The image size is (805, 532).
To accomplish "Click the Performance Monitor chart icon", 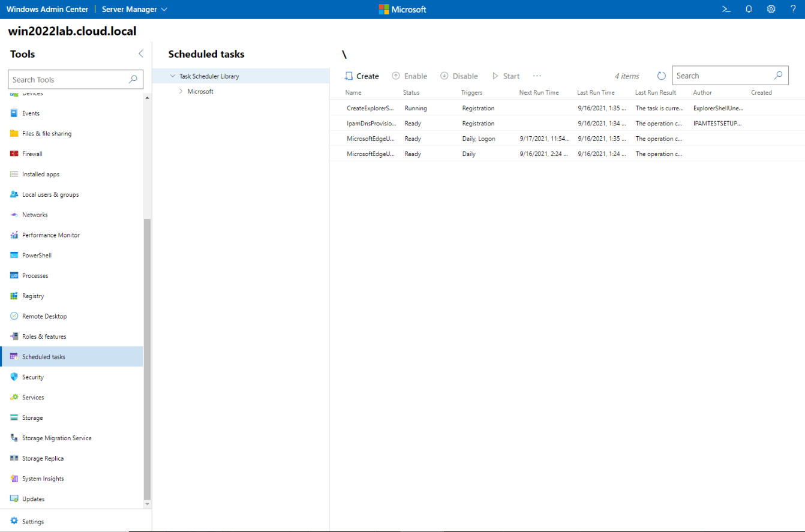I will pyautogui.click(x=14, y=235).
